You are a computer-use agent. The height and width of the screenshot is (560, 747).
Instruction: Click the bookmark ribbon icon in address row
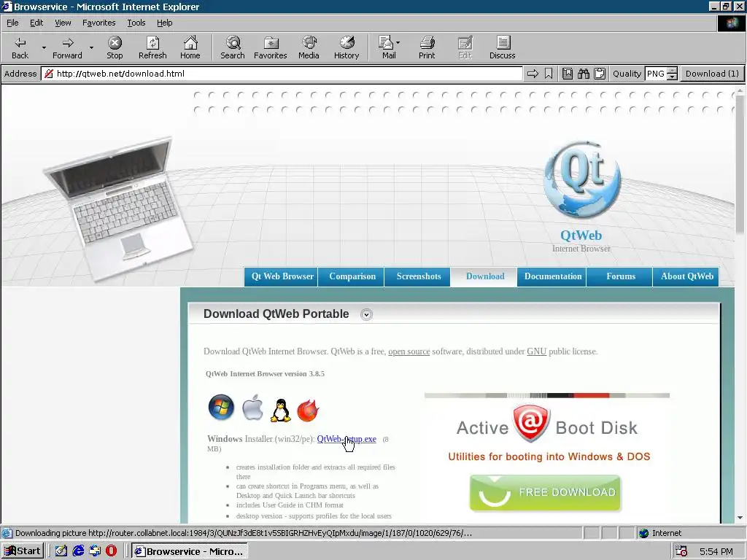[x=549, y=74]
